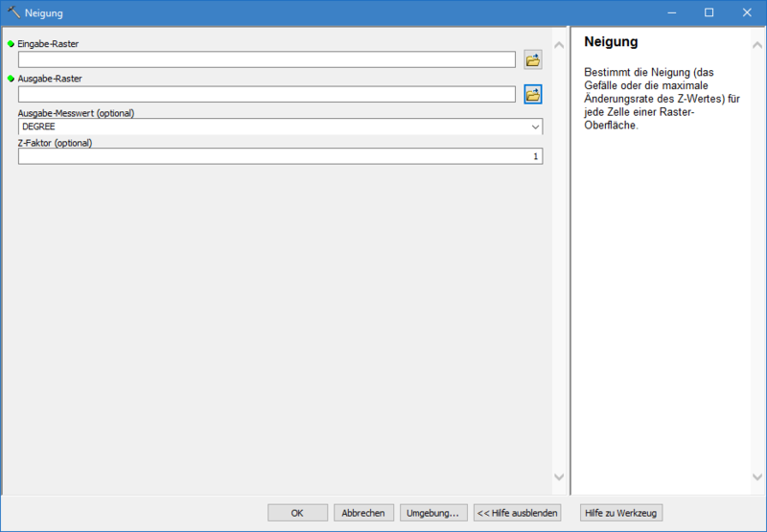This screenshot has height=532, width=767.
Task: Focus the Z-Faktor value field
Action: point(280,156)
